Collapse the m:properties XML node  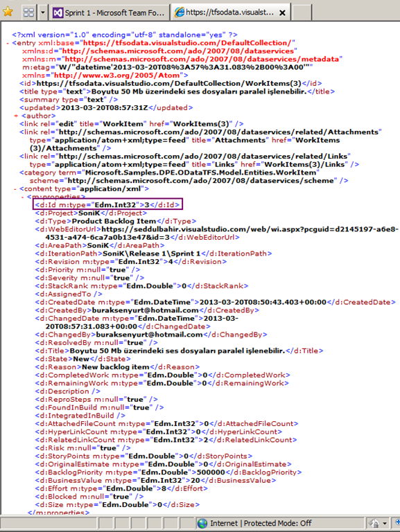(x=23, y=197)
